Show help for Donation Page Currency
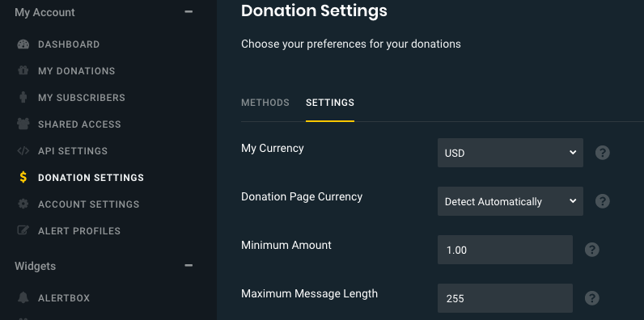This screenshot has height=320, width=644. [603, 201]
